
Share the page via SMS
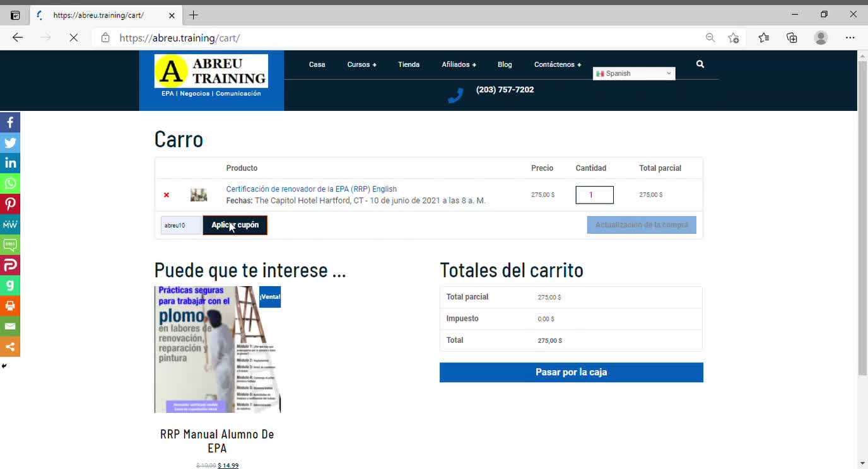tap(10, 245)
